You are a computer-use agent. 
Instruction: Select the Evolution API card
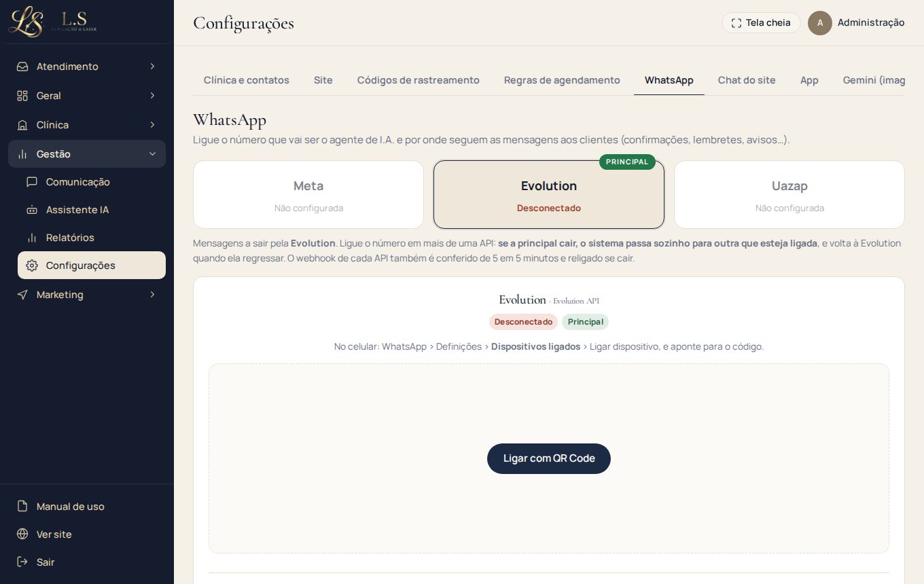[x=549, y=195]
